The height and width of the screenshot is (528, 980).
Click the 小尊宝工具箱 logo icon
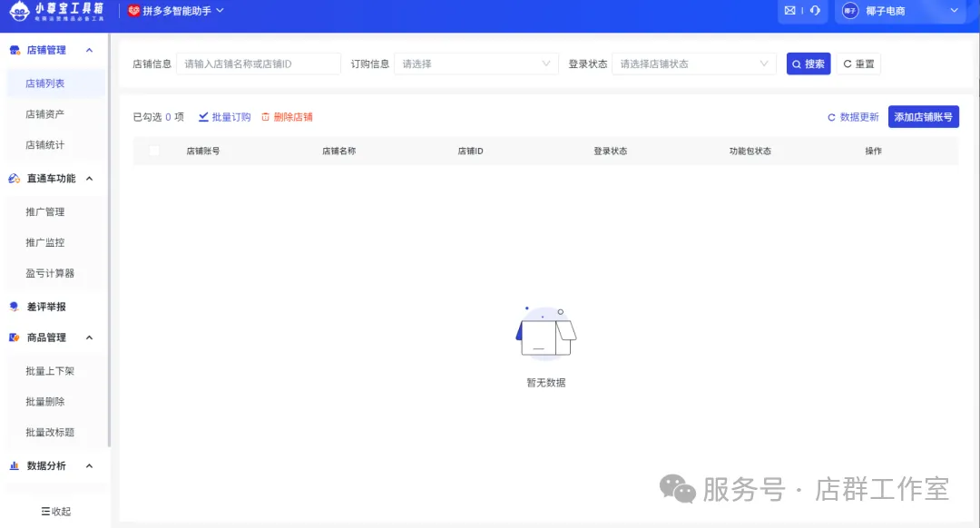19,11
